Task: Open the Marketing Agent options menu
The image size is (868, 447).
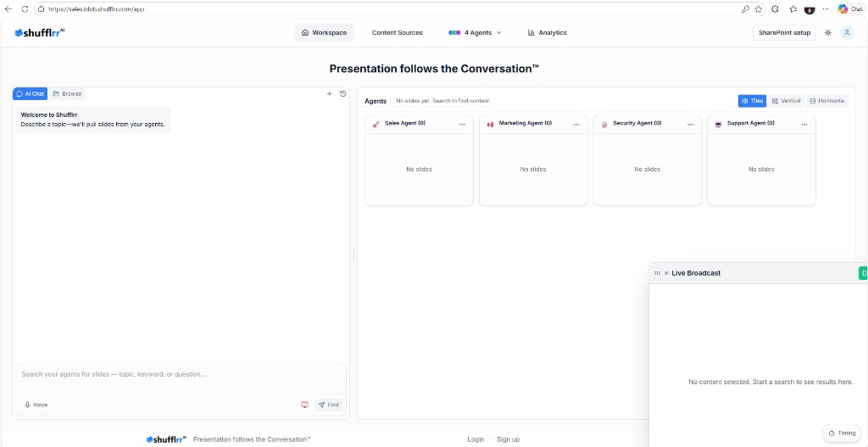Action: tap(576, 125)
